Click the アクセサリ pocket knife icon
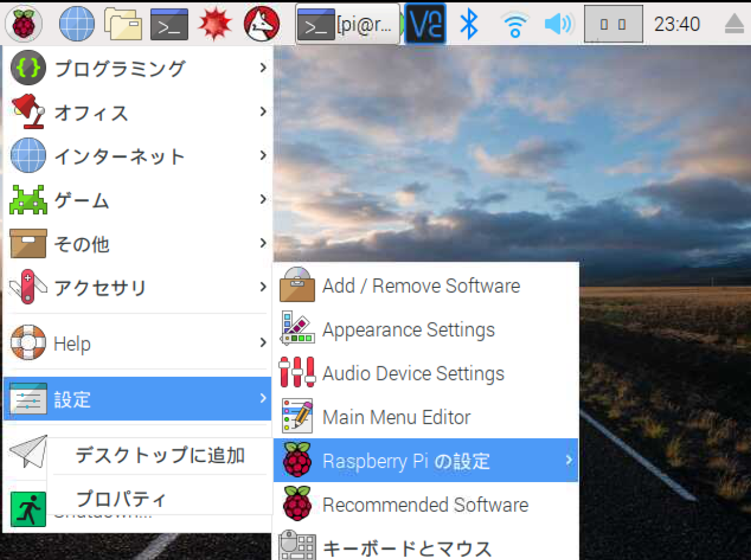The image size is (751, 560). [x=28, y=287]
